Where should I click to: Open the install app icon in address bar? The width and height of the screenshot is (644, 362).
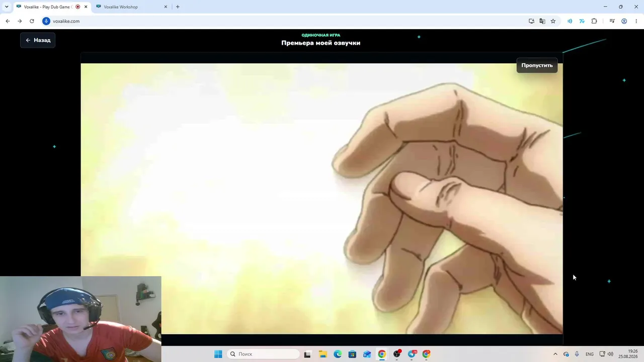pos(531,21)
